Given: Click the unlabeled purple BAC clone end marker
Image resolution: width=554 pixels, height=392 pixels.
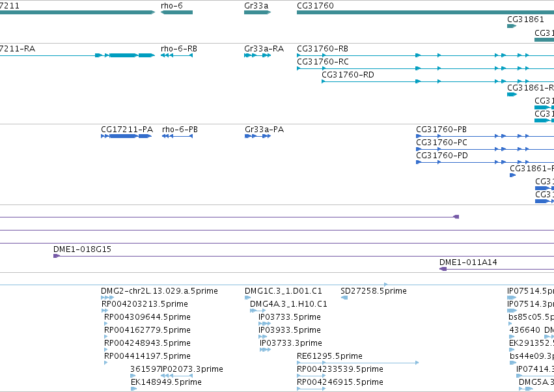Looking at the screenshot, I should pos(456,217).
